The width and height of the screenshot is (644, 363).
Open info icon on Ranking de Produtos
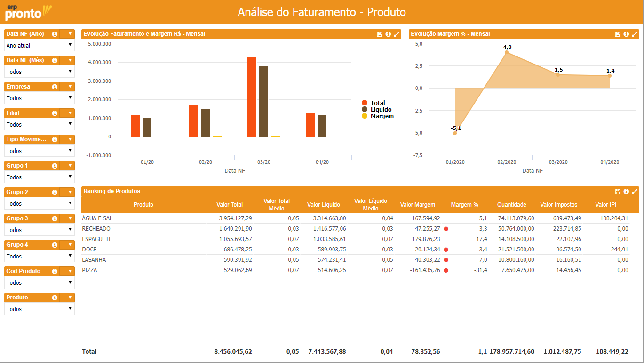tap(626, 191)
